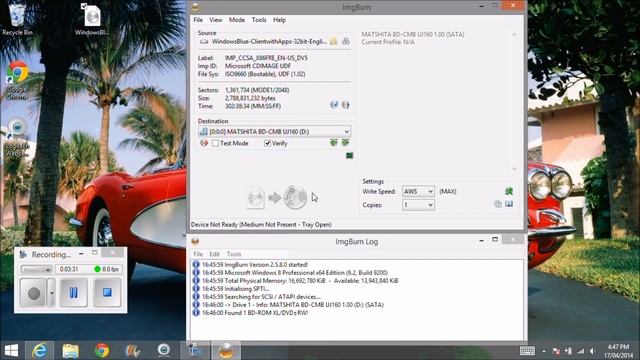Screen dimensions: 640x360
Task: Click the globe icon beside Time value
Action: coord(334,105)
